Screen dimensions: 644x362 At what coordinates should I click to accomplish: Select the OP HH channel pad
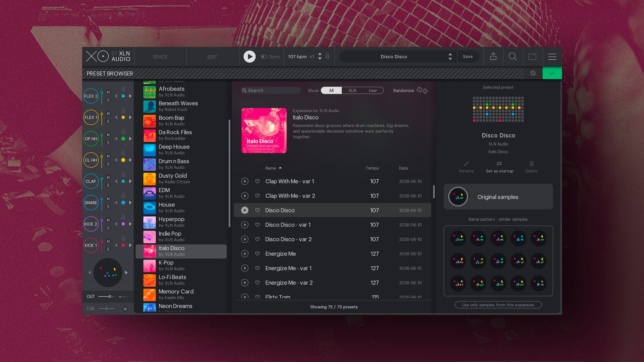click(91, 139)
